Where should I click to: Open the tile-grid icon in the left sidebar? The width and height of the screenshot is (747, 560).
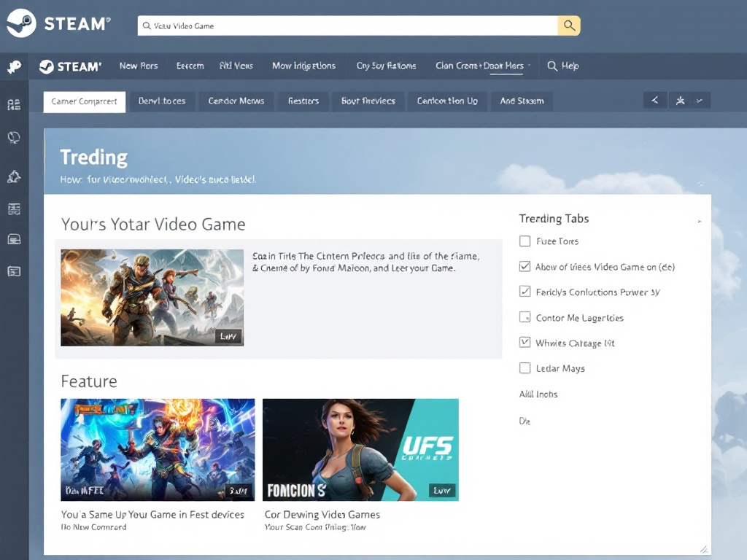(14, 105)
